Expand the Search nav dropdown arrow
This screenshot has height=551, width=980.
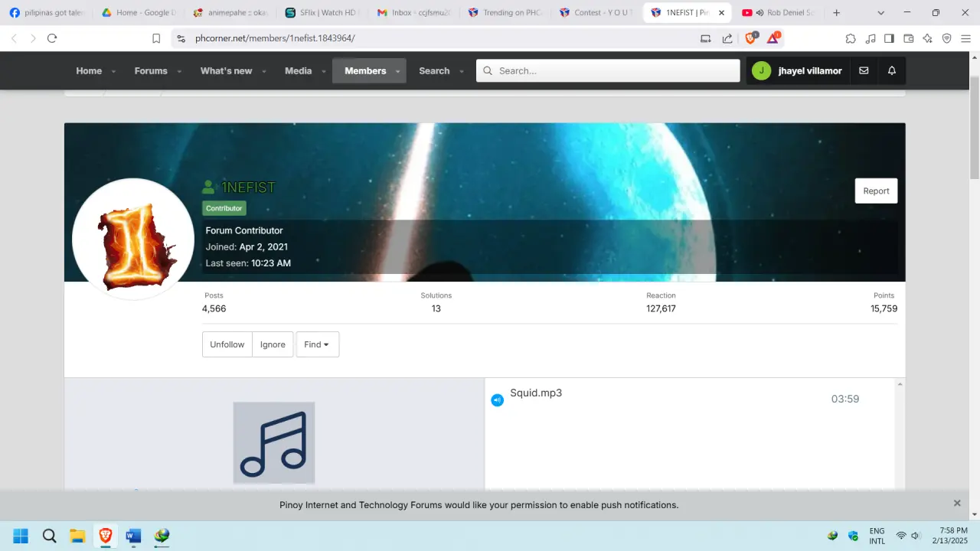pyautogui.click(x=461, y=71)
